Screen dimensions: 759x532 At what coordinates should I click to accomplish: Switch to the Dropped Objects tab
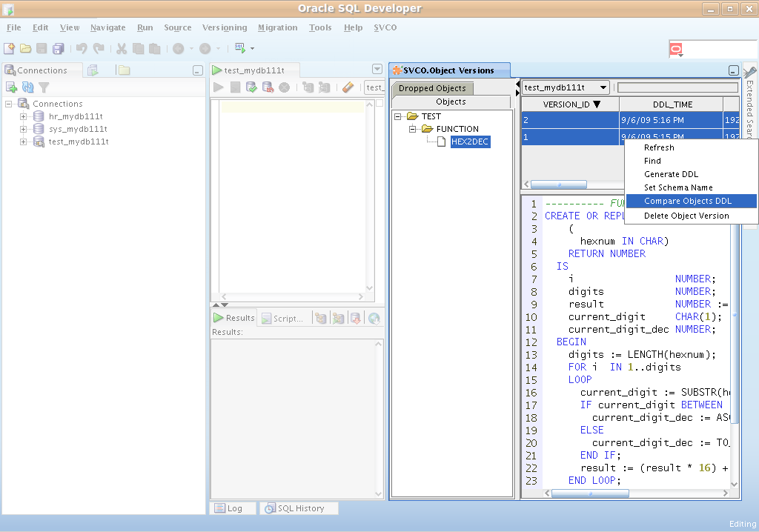[432, 88]
